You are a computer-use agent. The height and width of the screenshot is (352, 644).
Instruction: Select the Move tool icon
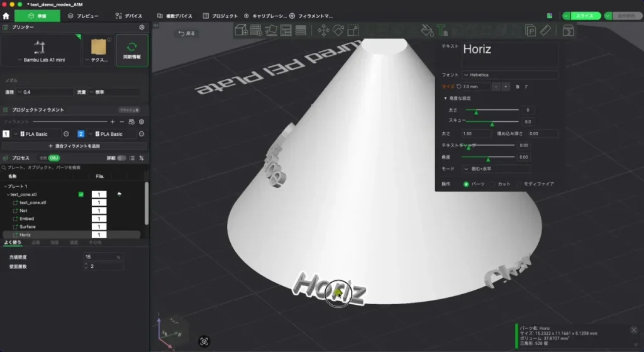point(323,30)
